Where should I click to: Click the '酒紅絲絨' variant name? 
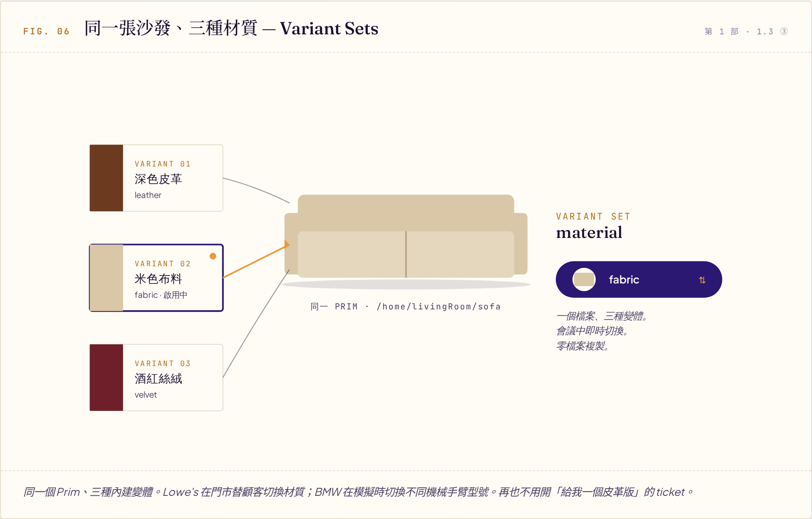[158, 378]
